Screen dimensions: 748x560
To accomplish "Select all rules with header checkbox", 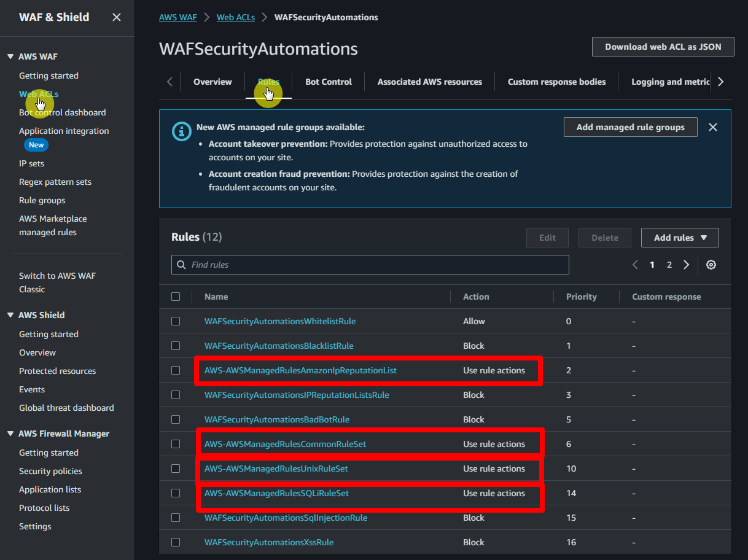I will pyautogui.click(x=176, y=297).
